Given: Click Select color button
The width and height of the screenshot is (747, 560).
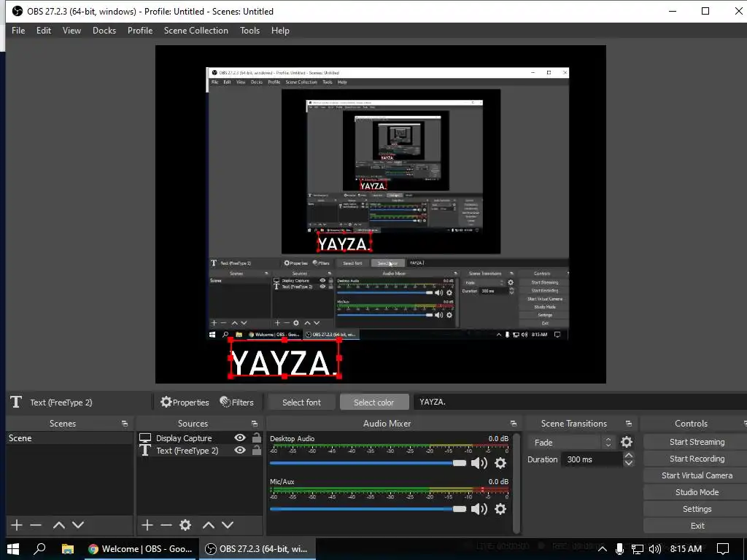Looking at the screenshot, I should tap(374, 402).
